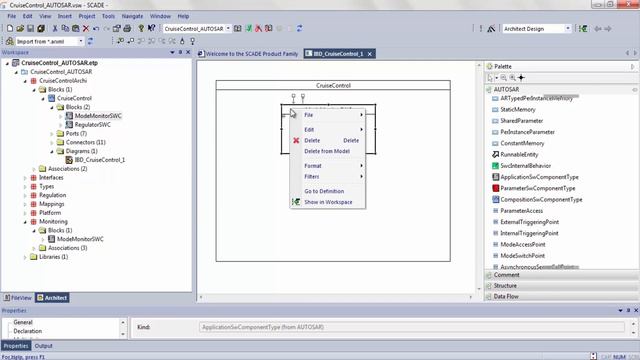The height and width of the screenshot is (360, 640).
Task: Select Declaration in Properties list
Action: coord(28,331)
